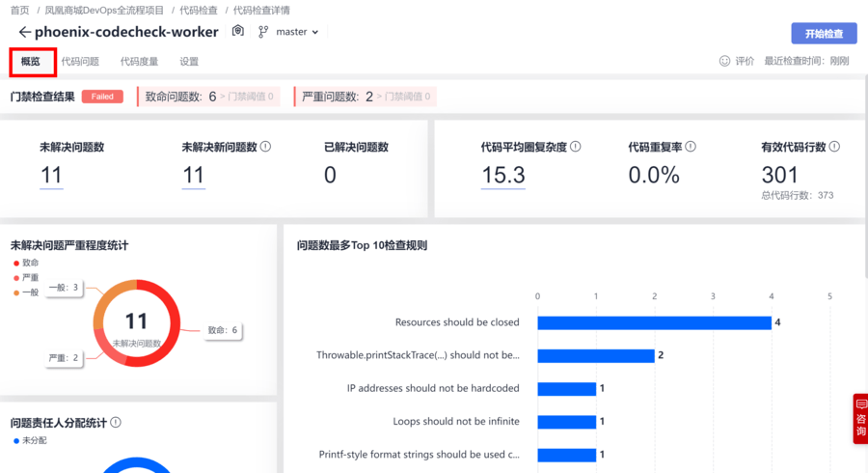Click the 严重: 2 chart label
868x473 pixels.
[64, 358]
